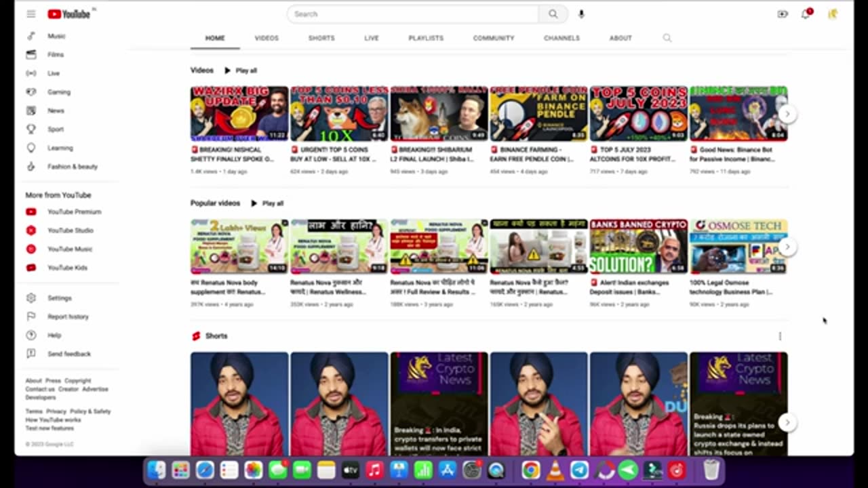This screenshot has height=488, width=868.
Task: Play all in Popular videos section
Action: 267,203
